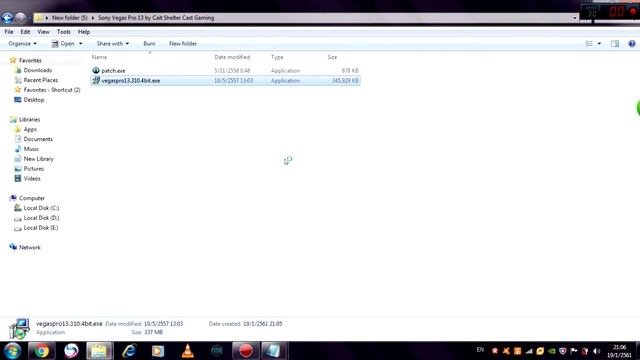Sort by the Date modified column header
Screen dimensions: 640x360
coord(232,57)
